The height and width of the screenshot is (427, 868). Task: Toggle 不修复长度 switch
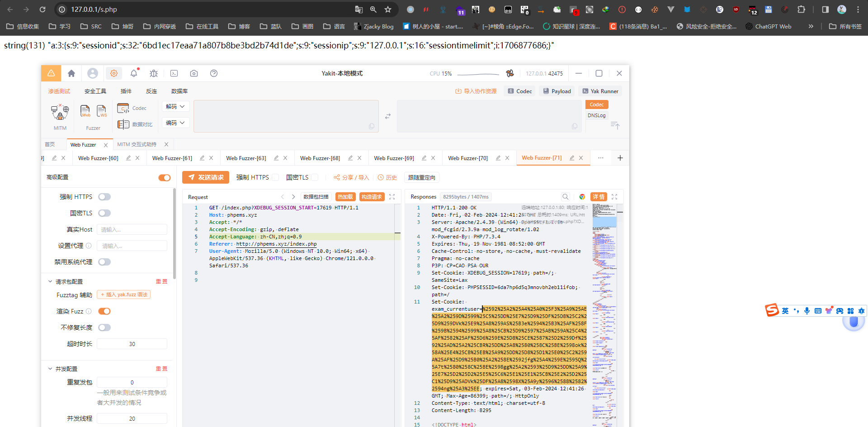pos(104,327)
